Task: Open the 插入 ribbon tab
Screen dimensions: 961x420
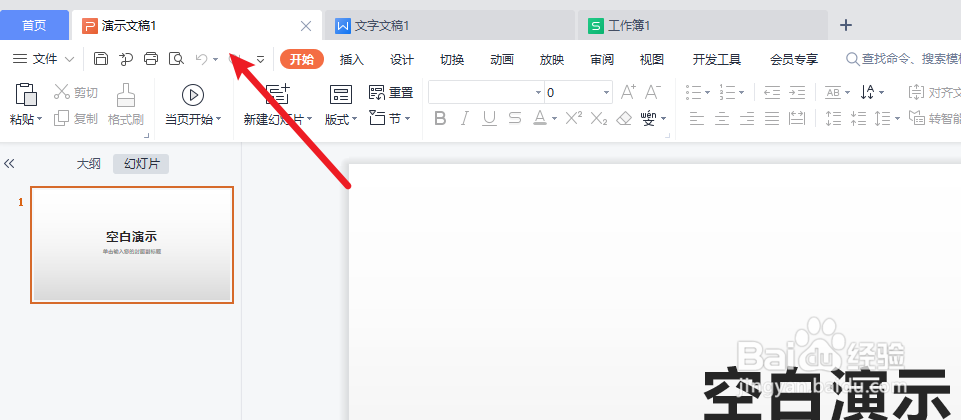Action: pyautogui.click(x=352, y=59)
